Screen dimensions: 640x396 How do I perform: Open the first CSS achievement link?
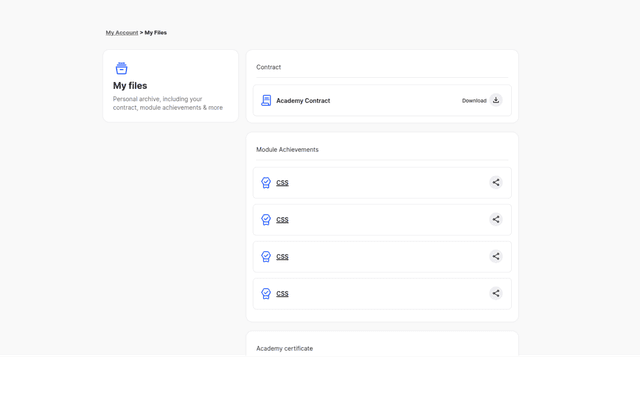[282, 183]
